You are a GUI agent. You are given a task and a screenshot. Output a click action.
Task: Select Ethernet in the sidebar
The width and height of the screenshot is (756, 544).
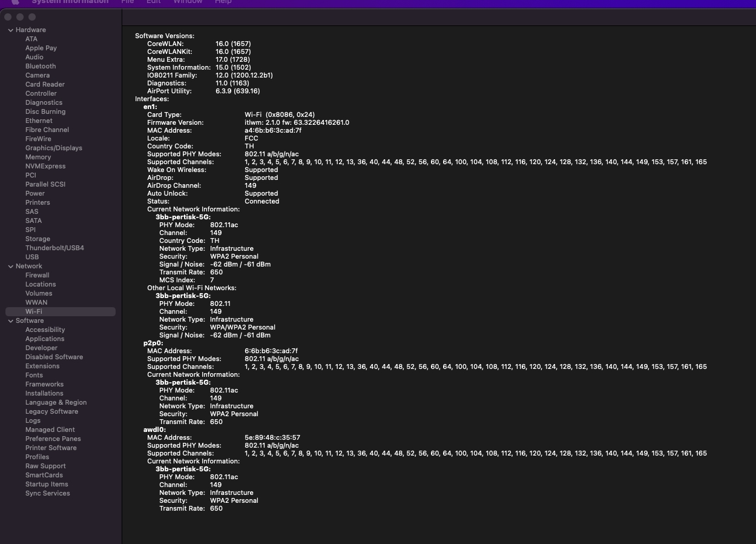(39, 121)
